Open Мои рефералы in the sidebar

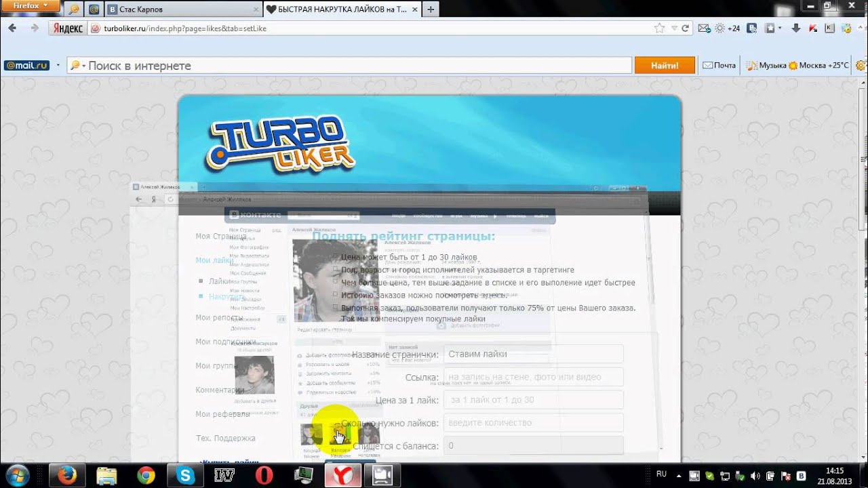pyautogui.click(x=222, y=414)
